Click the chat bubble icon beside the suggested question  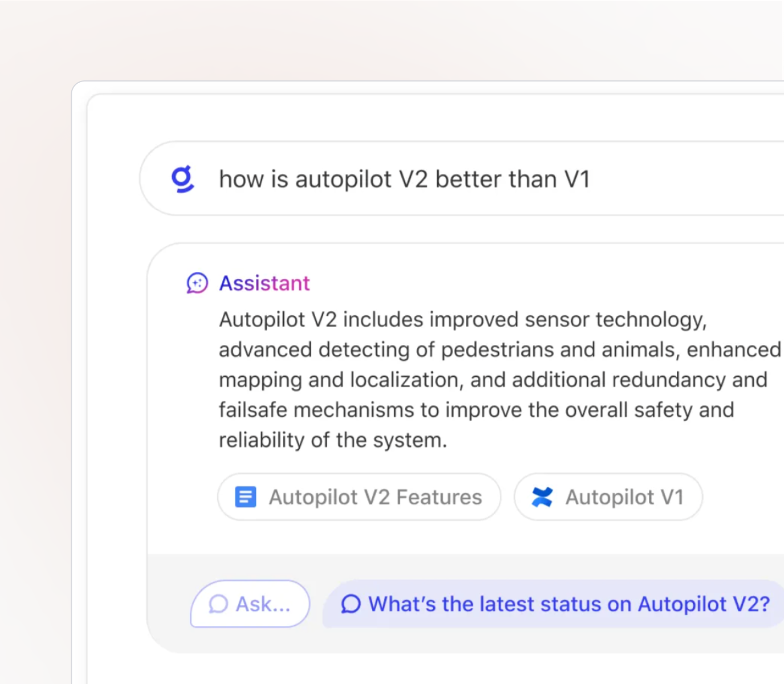click(x=351, y=604)
